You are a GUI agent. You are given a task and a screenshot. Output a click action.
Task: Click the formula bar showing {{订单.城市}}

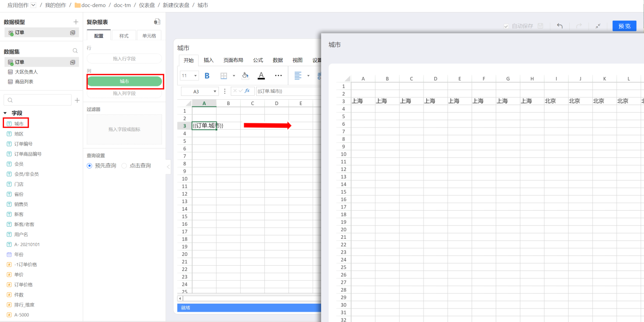[288, 91]
